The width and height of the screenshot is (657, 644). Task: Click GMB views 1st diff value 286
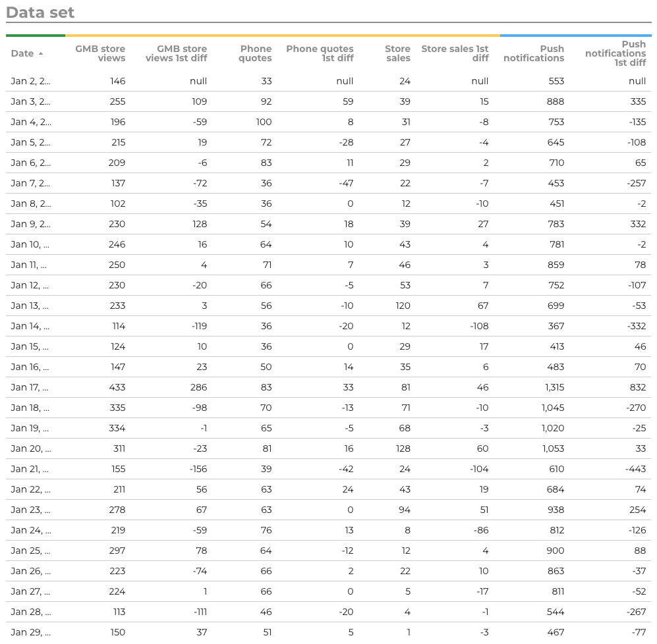(198, 387)
